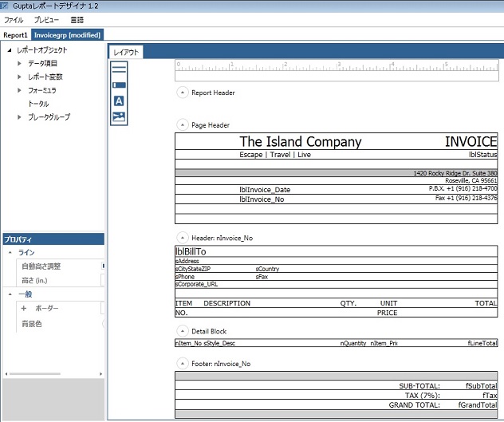The image size is (504, 422).
Task: Select the sFax field
Action: tap(262, 277)
